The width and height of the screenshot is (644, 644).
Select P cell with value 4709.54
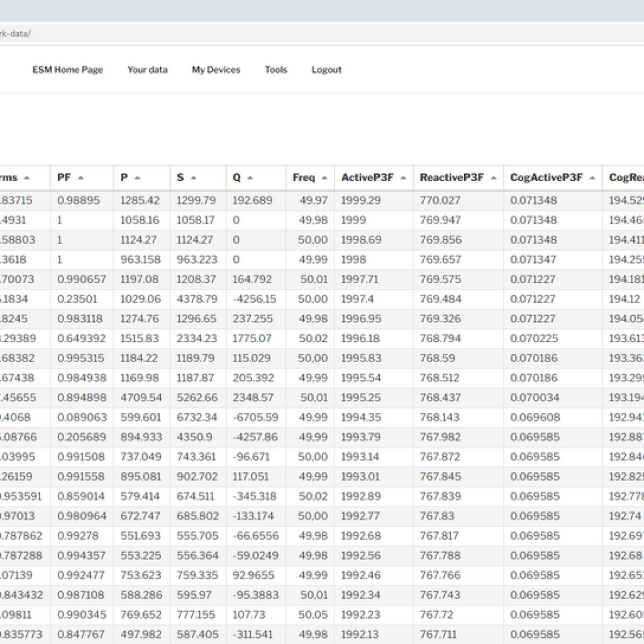pos(141,397)
